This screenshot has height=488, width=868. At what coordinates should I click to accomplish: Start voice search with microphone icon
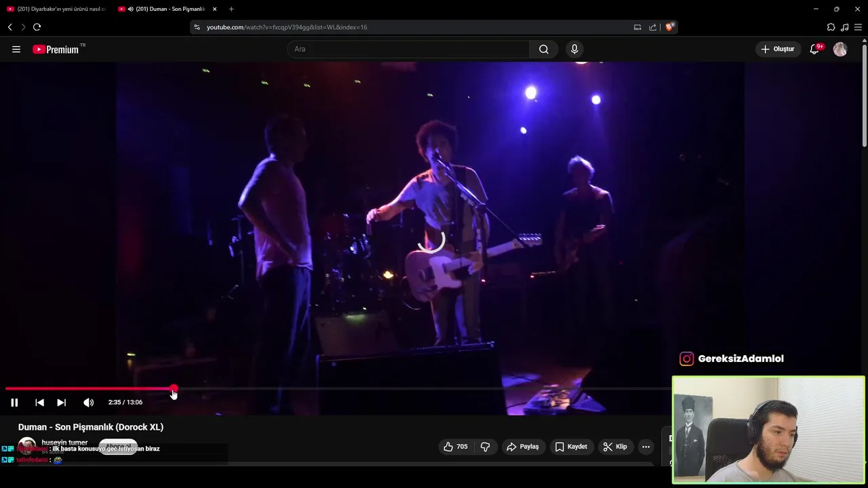click(574, 49)
